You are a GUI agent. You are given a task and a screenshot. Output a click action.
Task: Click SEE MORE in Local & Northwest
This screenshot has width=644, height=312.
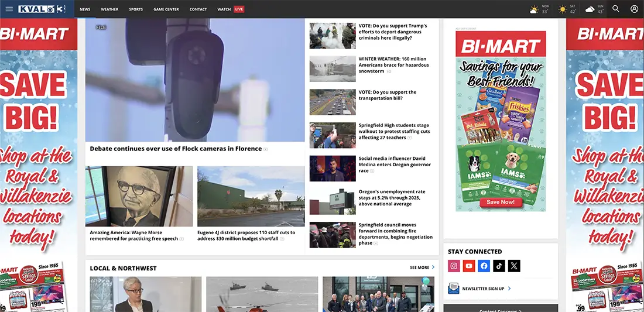[x=422, y=268]
